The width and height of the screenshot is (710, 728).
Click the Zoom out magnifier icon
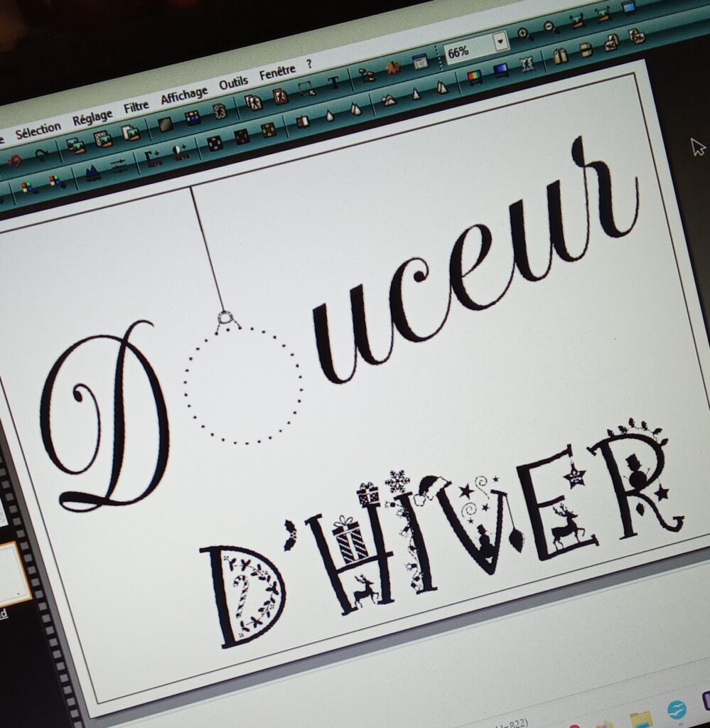(551, 27)
